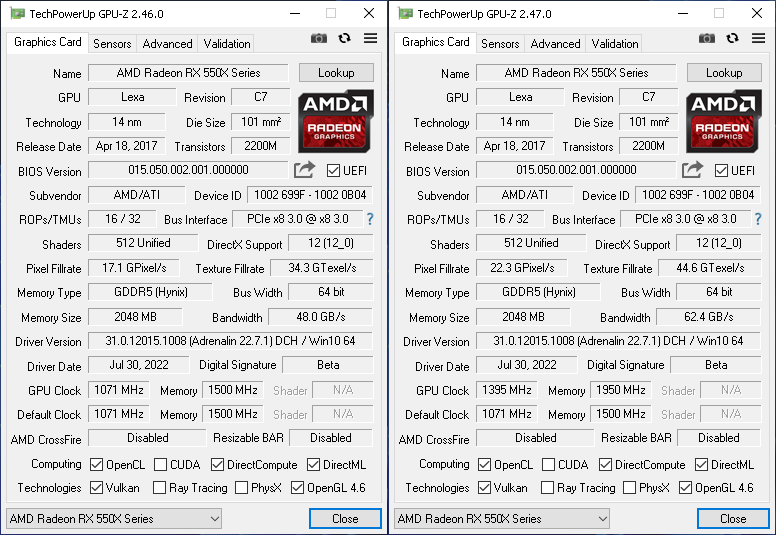Toggle Vulkan checkbox in GPU-Z 2.47.0

coord(485,487)
